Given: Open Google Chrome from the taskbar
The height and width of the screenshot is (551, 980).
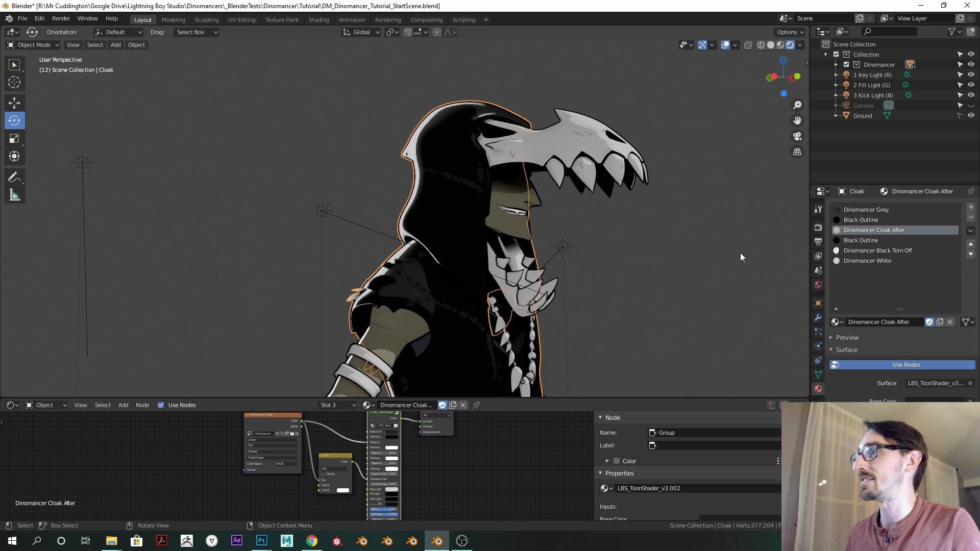Looking at the screenshot, I should [311, 541].
